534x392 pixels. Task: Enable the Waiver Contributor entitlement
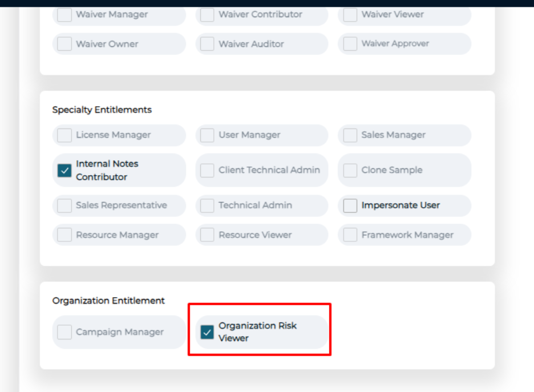click(x=207, y=15)
